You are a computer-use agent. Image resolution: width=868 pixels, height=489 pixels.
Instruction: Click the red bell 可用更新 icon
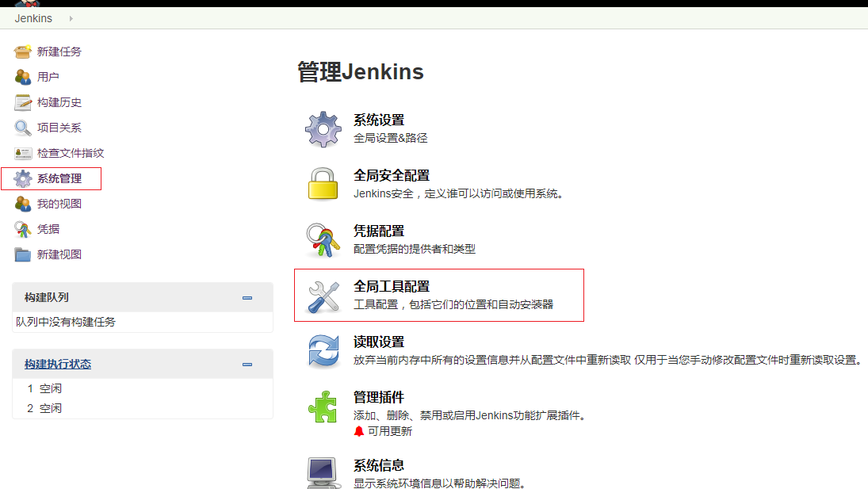(x=359, y=431)
